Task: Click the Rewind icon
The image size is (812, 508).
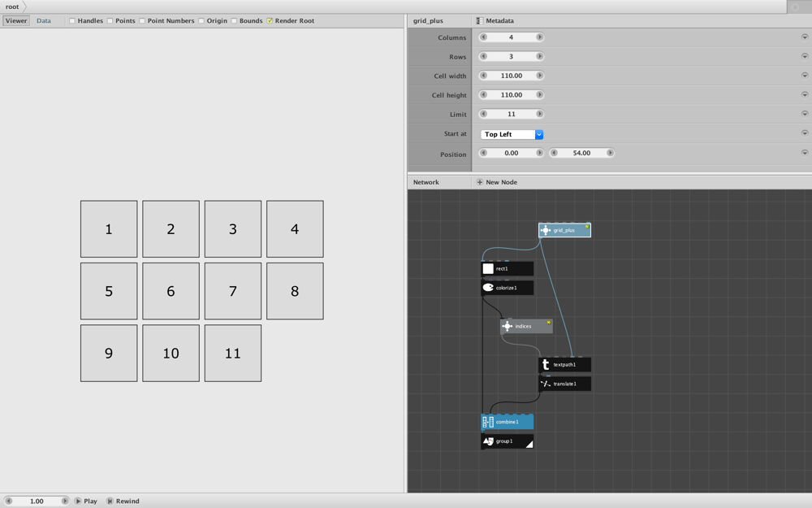Action: [110, 501]
